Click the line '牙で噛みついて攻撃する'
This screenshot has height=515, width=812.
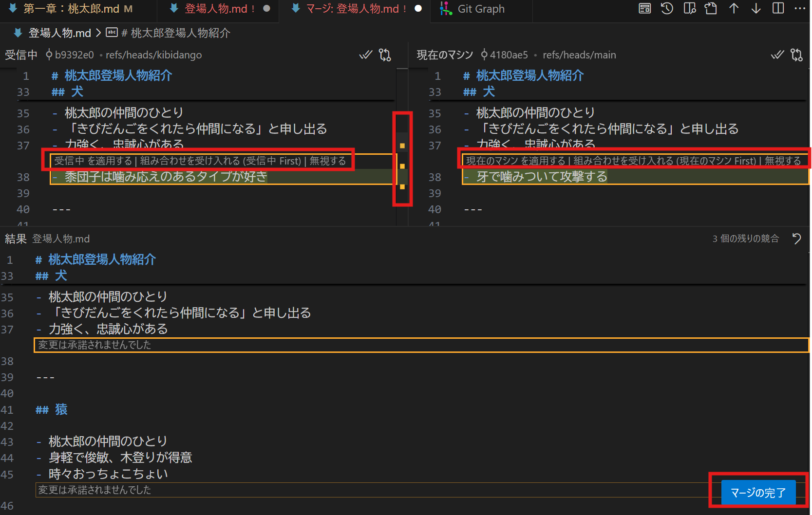pyautogui.click(x=542, y=177)
